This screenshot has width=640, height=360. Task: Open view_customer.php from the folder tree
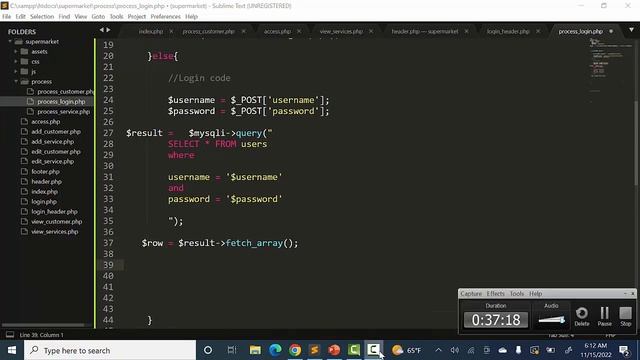(x=57, y=222)
